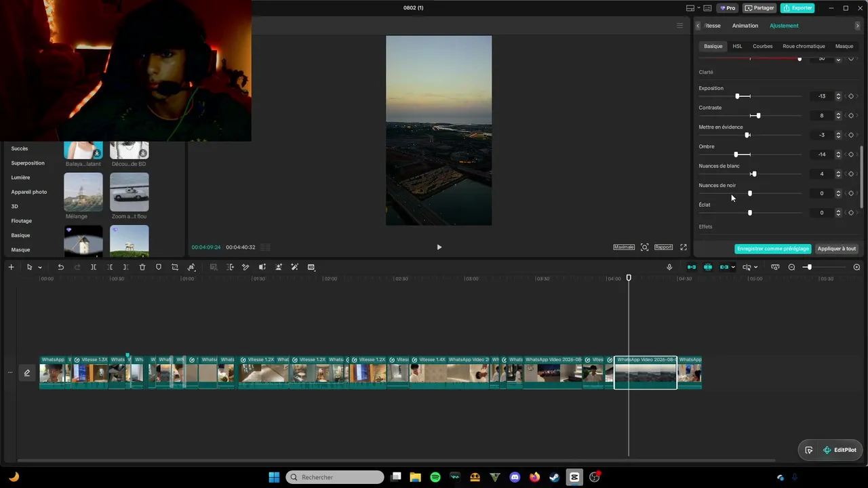Image resolution: width=868 pixels, height=488 pixels.
Task: Zoom in the timeline with the plus magnifier
Action: point(856,267)
